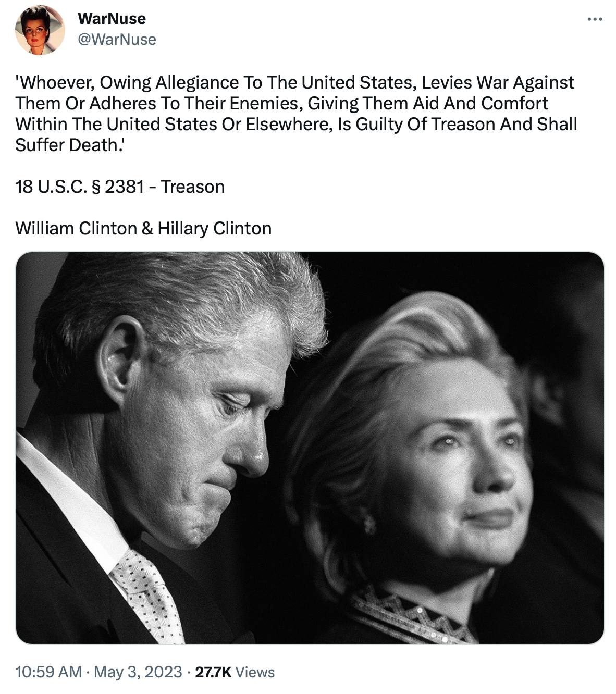Click the 'Suffer Death.' closing text line
This screenshot has height=694, width=616.
click(x=69, y=145)
